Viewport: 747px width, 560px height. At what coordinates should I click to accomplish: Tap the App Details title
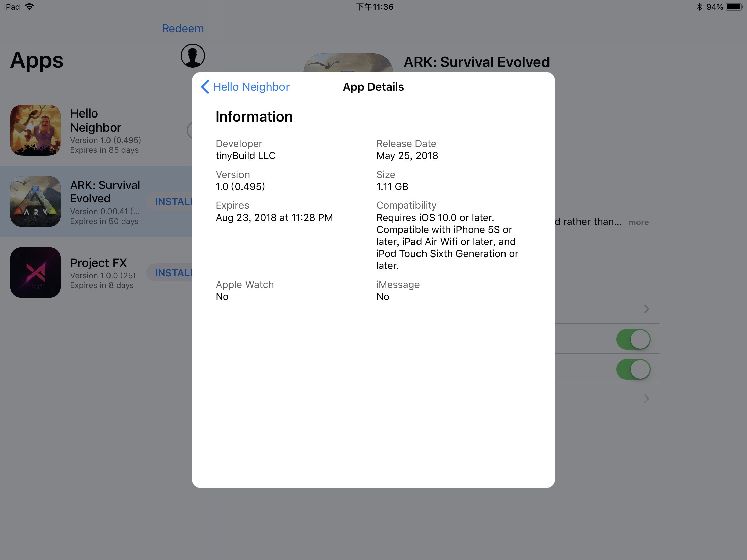point(373,87)
